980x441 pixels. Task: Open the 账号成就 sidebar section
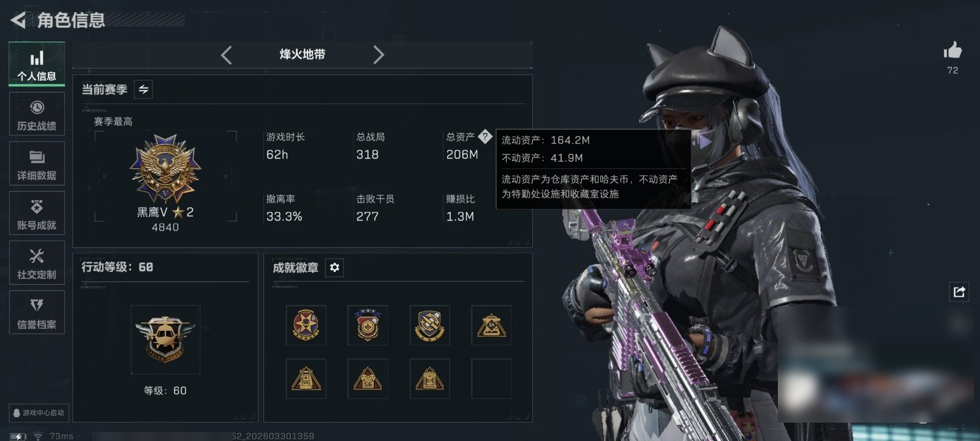[x=37, y=213]
